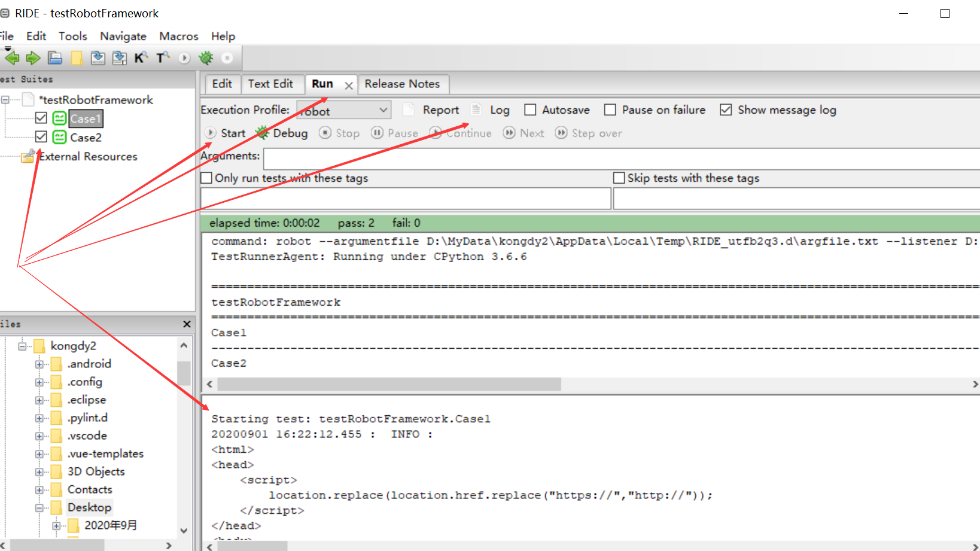Click the Next button

[524, 133]
